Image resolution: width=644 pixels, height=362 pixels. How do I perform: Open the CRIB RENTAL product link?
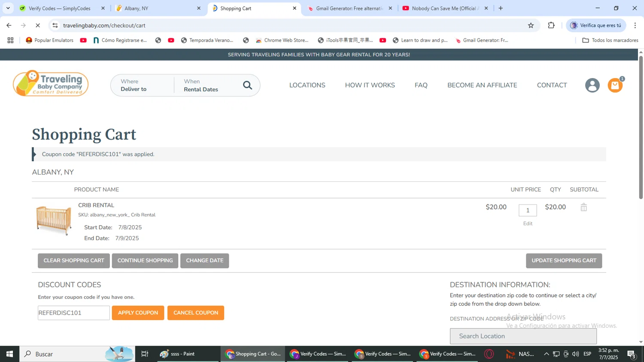point(96,205)
